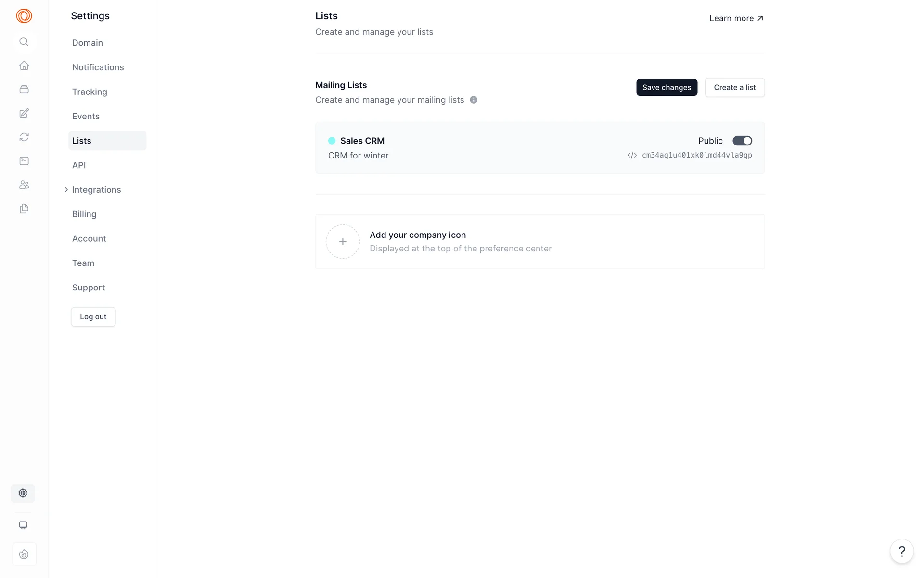
Task: Open the audience people icon
Action: (x=24, y=185)
